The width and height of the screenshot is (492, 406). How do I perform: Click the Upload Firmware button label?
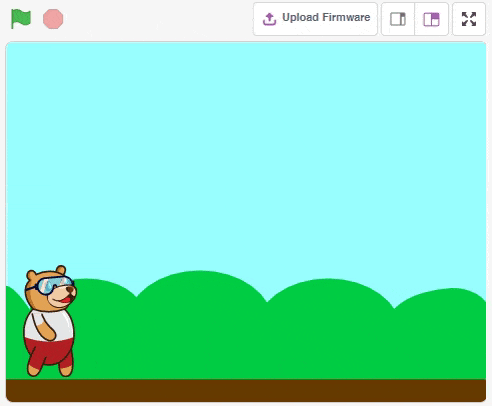(x=326, y=17)
